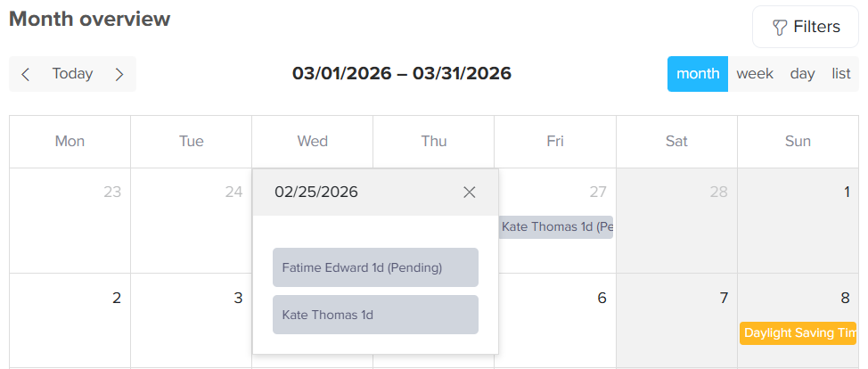Select the Monday 23 day cell

(70, 227)
